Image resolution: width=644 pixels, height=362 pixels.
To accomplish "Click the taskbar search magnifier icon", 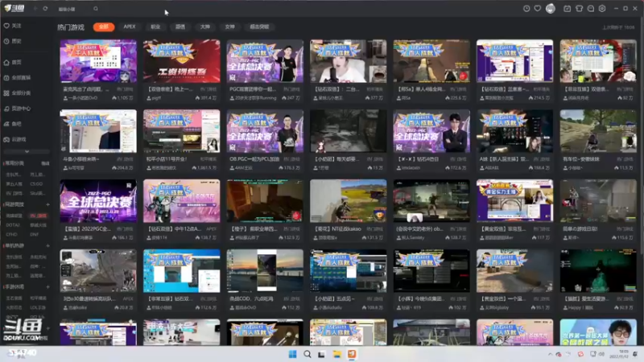I will click(308, 354).
